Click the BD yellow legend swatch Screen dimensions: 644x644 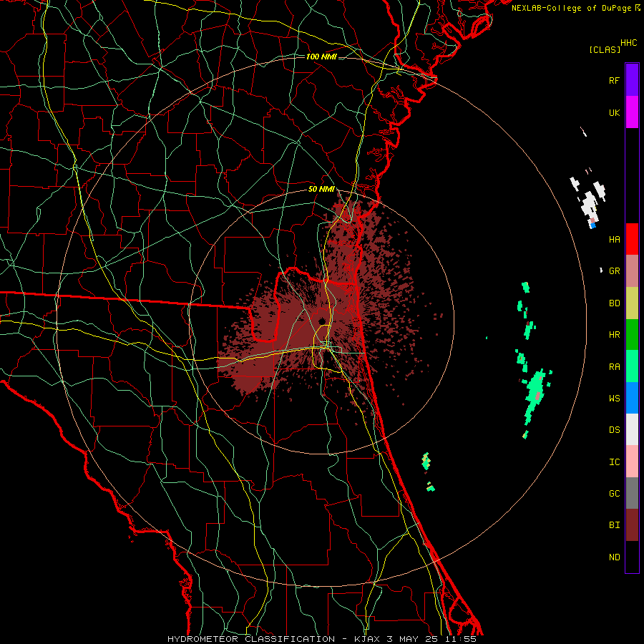click(632, 303)
